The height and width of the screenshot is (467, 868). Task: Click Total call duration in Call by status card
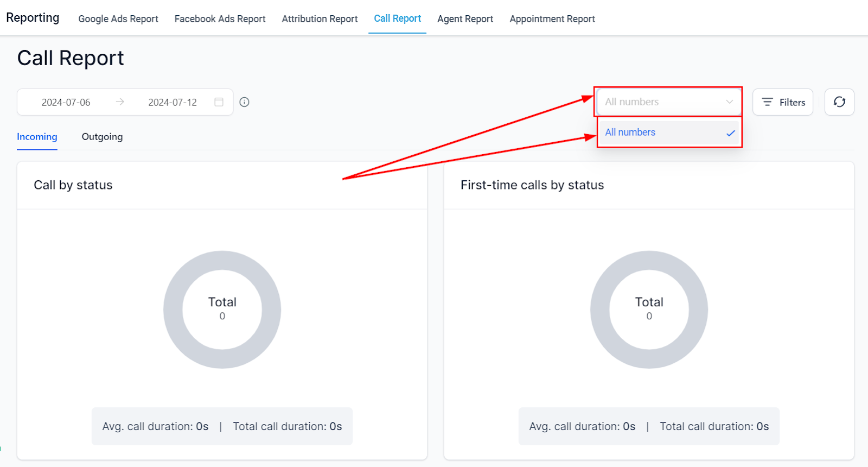[x=288, y=426]
